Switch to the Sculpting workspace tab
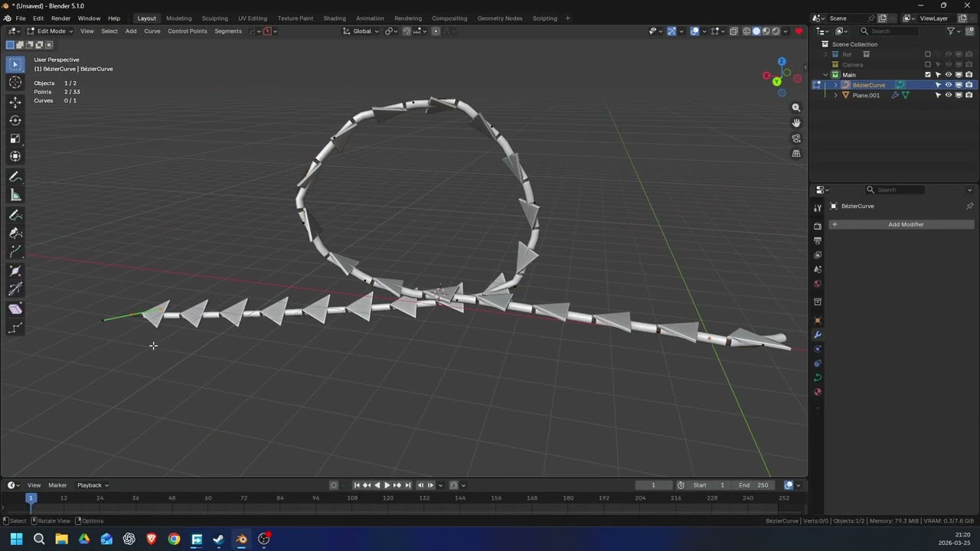The image size is (980, 551). [x=214, y=18]
